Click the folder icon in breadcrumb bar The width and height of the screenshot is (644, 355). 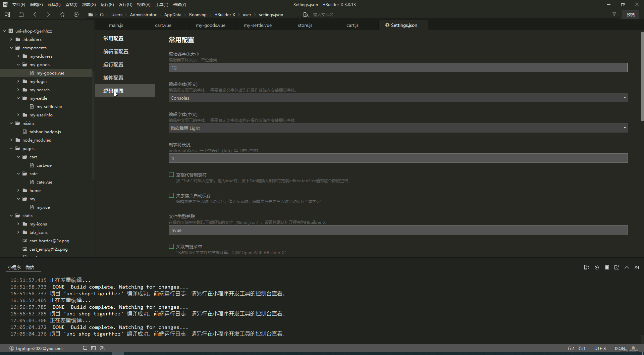click(91, 14)
